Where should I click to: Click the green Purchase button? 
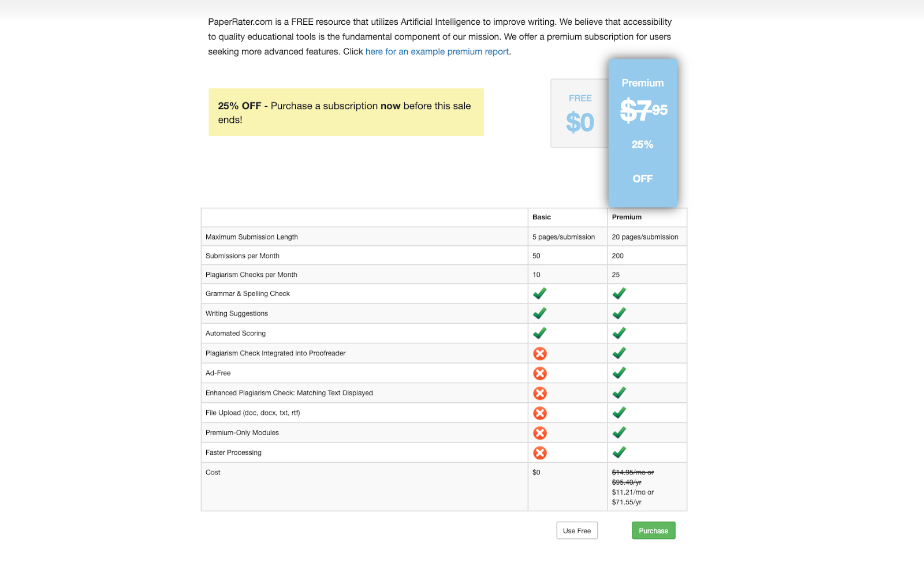[x=654, y=530]
